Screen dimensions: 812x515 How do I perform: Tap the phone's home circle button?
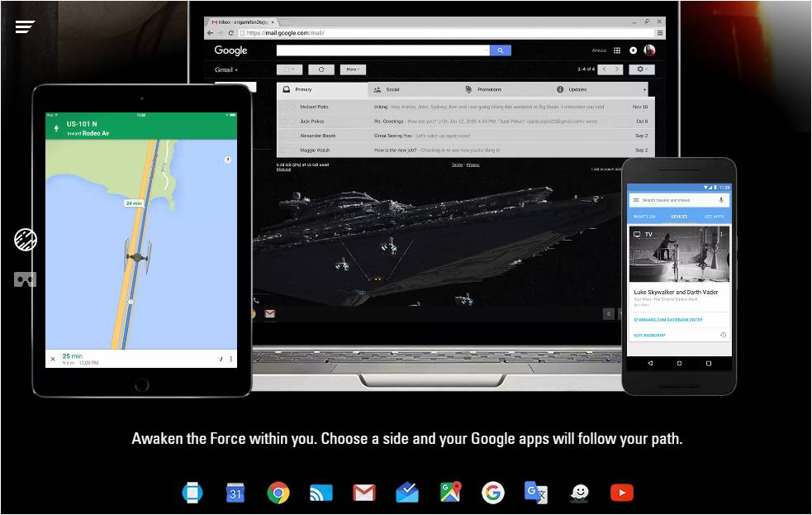pos(679,363)
